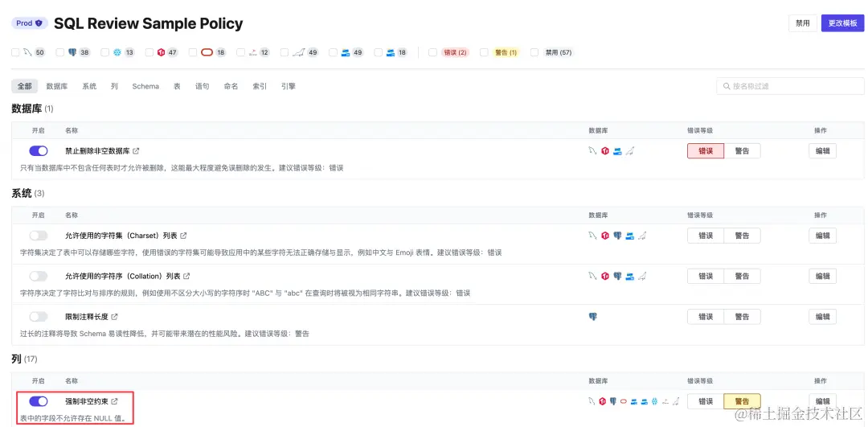Click MySQL dolphin icon in 禁止删除非空数据库 row
Viewport: 868px width, 427px height.
tap(593, 150)
